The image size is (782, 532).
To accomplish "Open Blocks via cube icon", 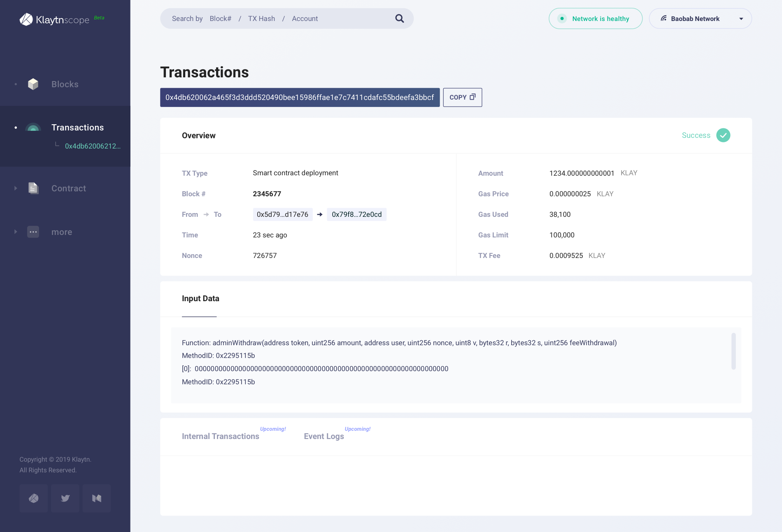I will point(33,84).
